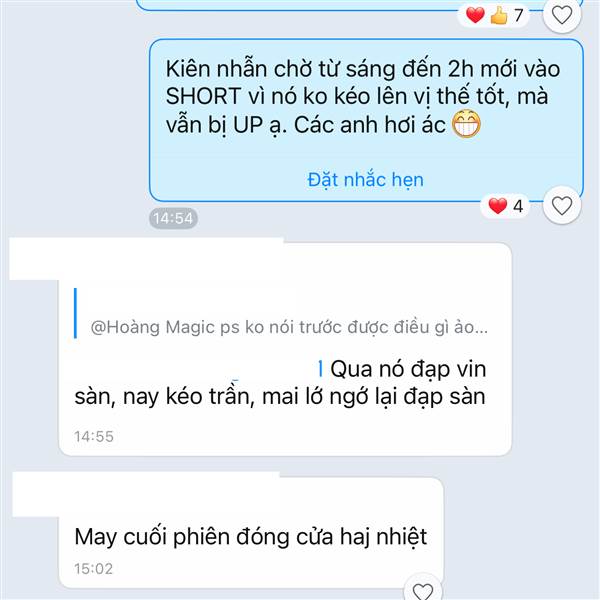
Task: Tap heart react button on 'May cuối phiên' message
Action: tap(423, 589)
